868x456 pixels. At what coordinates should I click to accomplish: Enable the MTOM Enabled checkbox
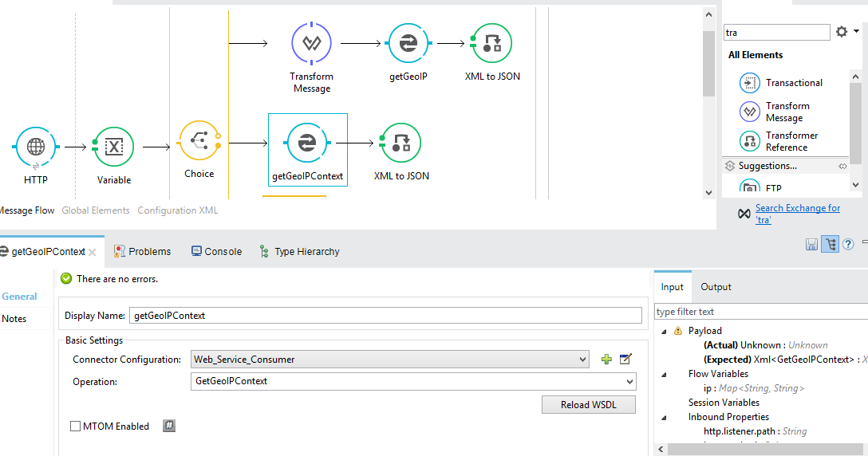[76, 427]
